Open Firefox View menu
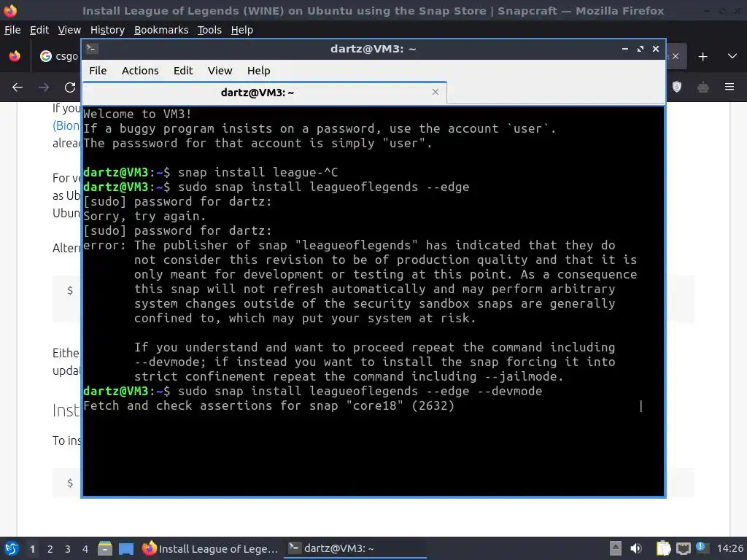This screenshot has height=560, width=747. [69, 30]
